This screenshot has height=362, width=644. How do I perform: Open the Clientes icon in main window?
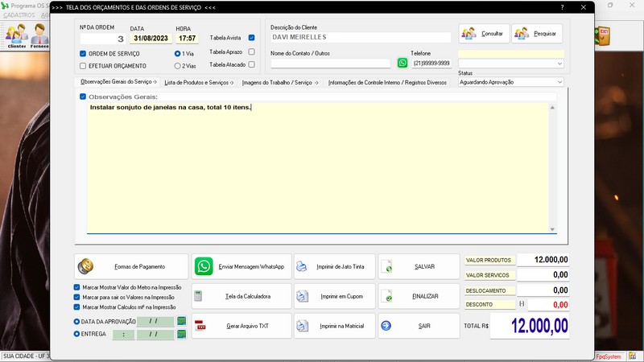coord(17,36)
